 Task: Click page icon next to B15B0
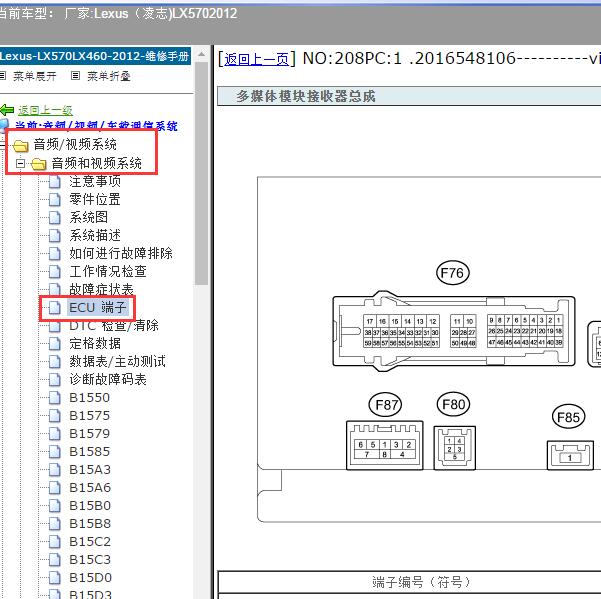(55, 506)
